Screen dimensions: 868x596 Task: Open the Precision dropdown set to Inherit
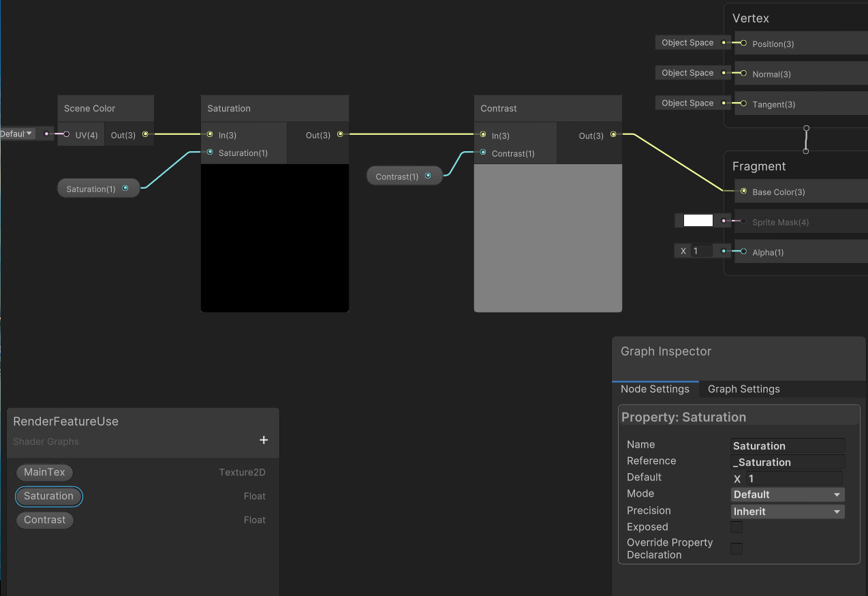pyautogui.click(x=788, y=512)
